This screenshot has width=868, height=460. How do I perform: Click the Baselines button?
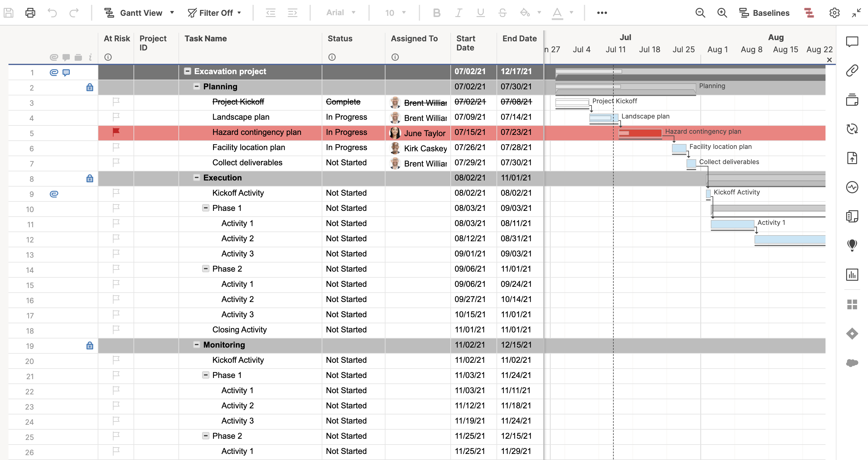[765, 13]
